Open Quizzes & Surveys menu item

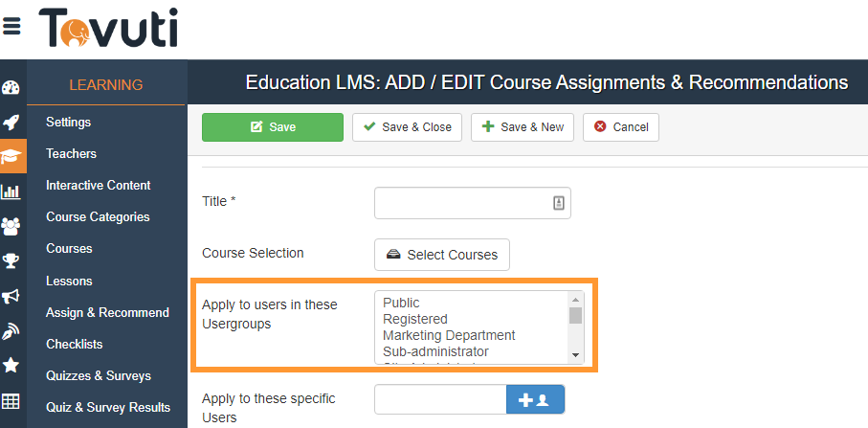99,375
